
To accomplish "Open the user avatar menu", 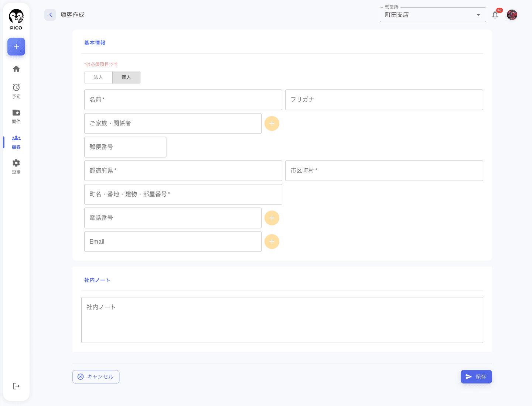I will click(x=512, y=15).
